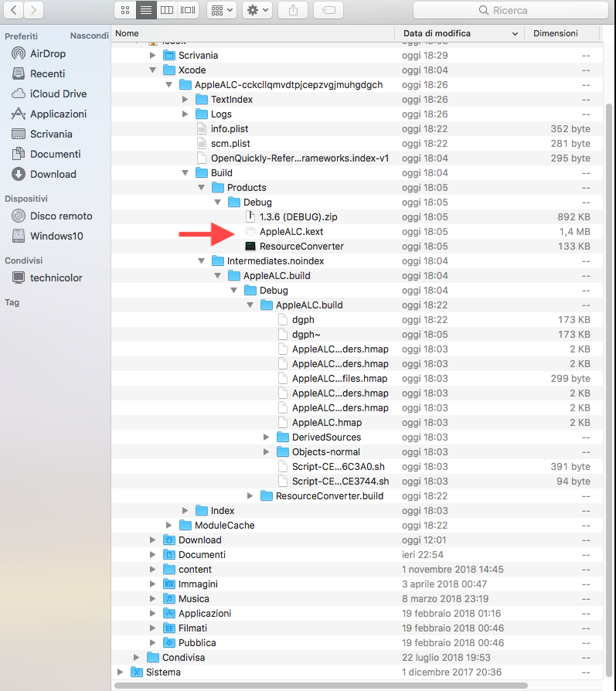The width and height of the screenshot is (616, 691).
Task: Switch Finder to column view
Action: (x=166, y=10)
